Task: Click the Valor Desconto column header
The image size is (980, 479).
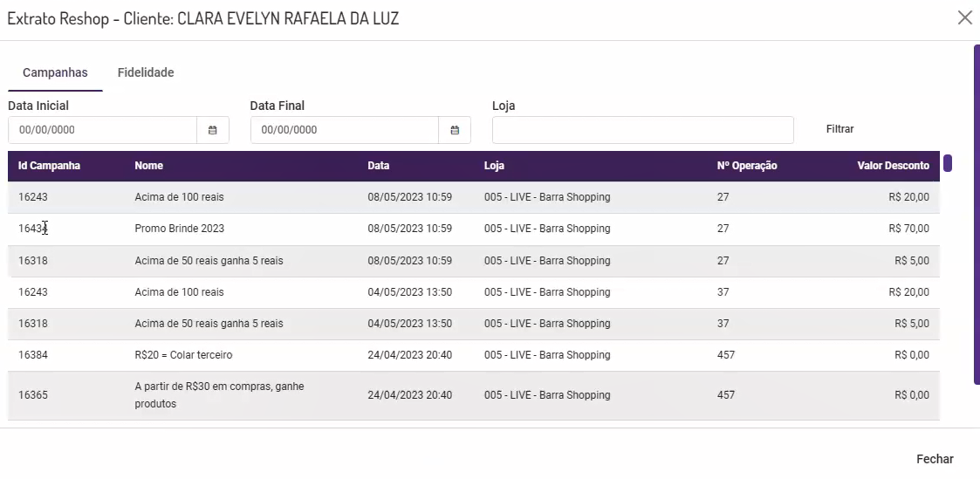Action: pos(893,166)
